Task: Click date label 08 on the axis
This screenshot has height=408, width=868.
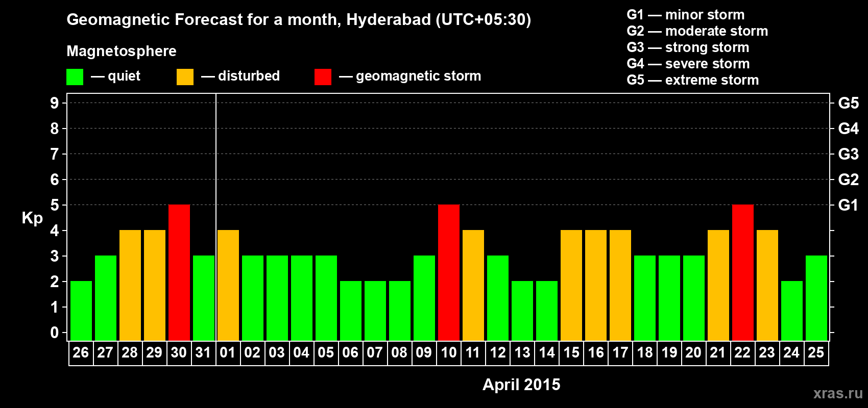Action: pyautogui.click(x=399, y=352)
